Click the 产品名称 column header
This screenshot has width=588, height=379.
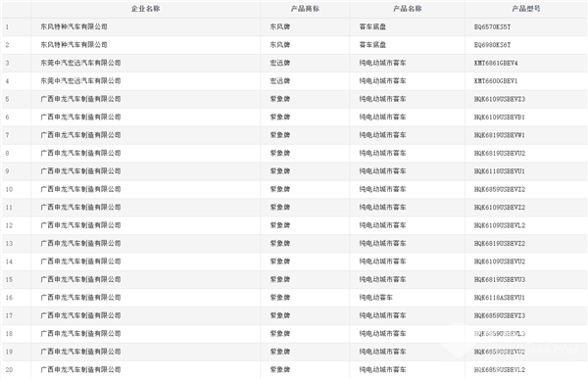pyautogui.click(x=408, y=9)
